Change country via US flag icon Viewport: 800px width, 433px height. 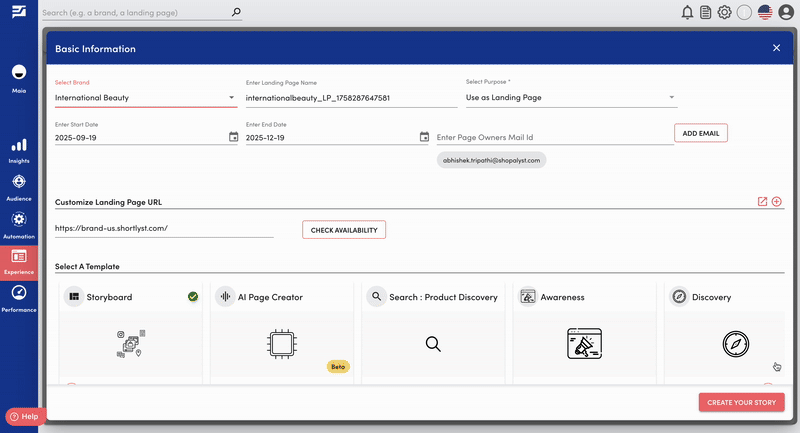pyautogui.click(x=765, y=12)
